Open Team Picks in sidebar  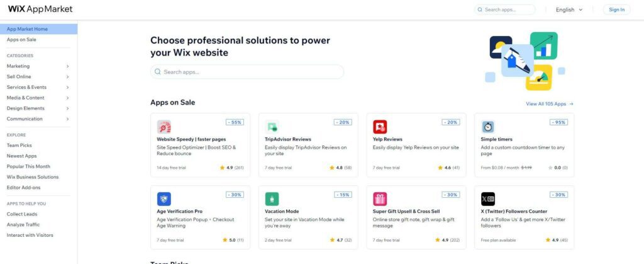point(19,146)
